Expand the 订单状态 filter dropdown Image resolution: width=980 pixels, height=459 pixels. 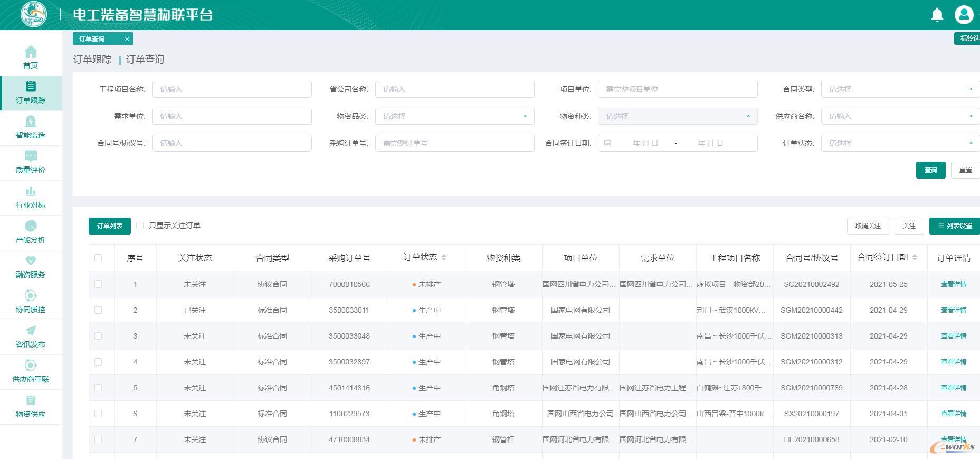(x=900, y=143)
